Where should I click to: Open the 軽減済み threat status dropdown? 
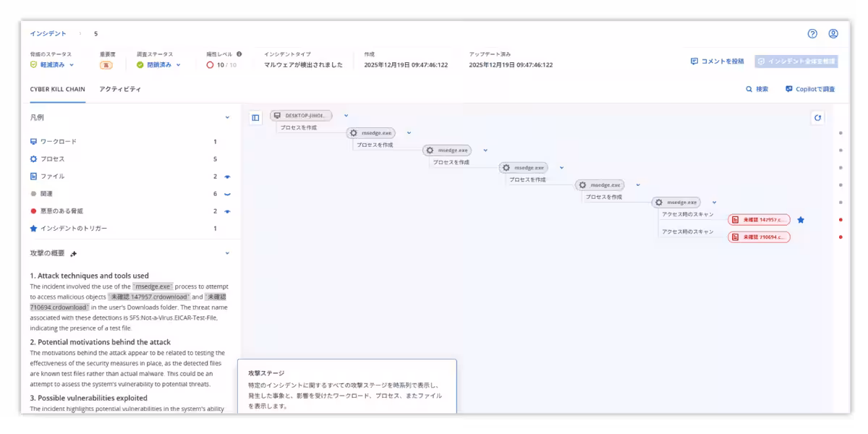click(x=50, y=65)
